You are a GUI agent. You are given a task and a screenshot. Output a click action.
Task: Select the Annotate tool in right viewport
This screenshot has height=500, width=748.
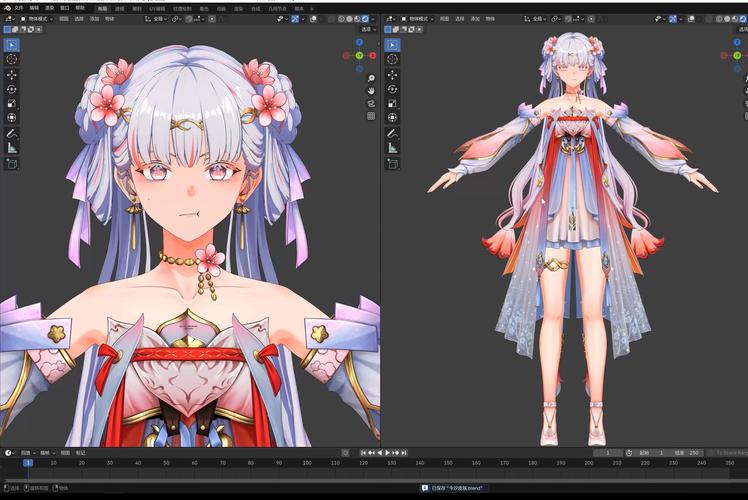point(392,134)
